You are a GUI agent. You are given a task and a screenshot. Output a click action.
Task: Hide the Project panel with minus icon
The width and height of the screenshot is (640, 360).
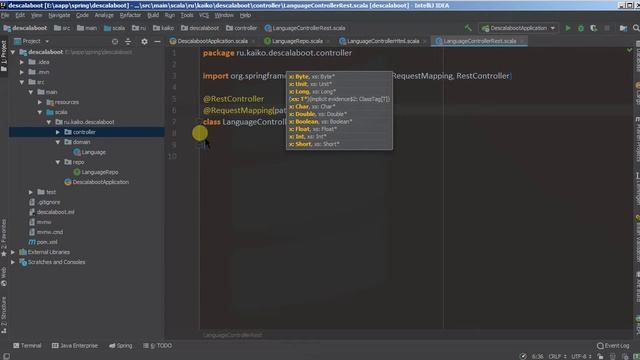click(x=157, y=41)
